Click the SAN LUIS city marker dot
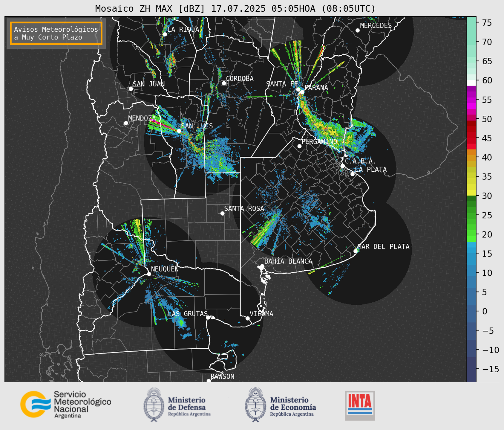The width and height of the screenshot is (504, 430). point(179,131)
